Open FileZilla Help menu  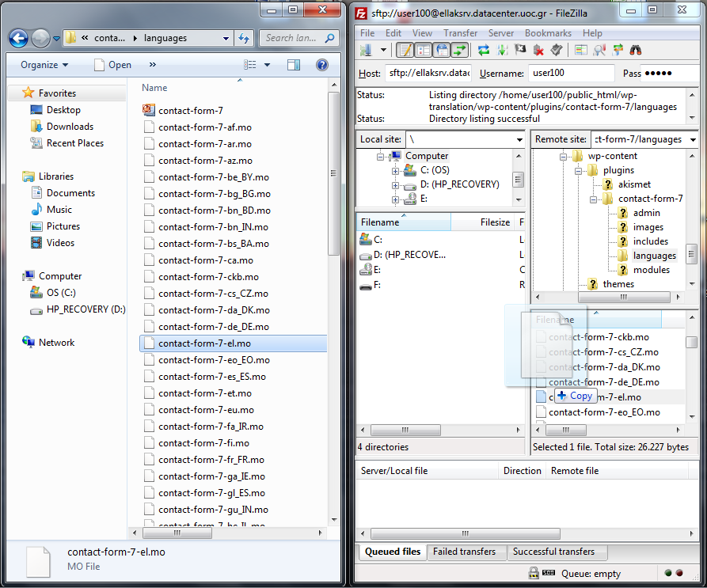click(x=592, y=33)
